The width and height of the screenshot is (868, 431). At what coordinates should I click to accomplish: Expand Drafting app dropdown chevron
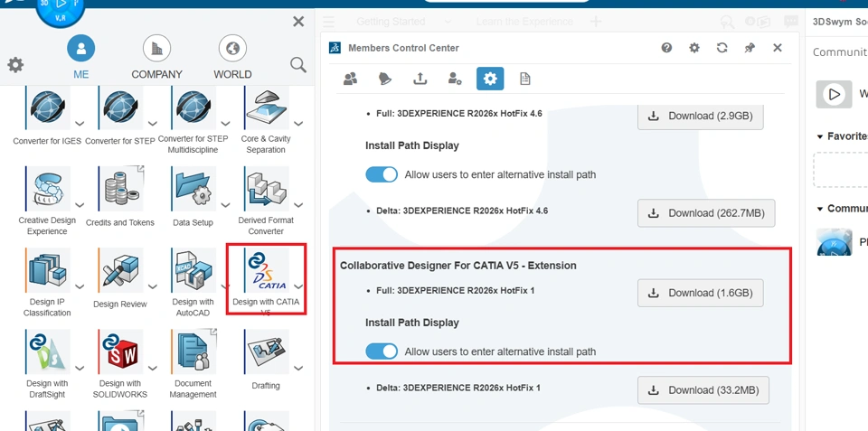[x=298, y=368]
